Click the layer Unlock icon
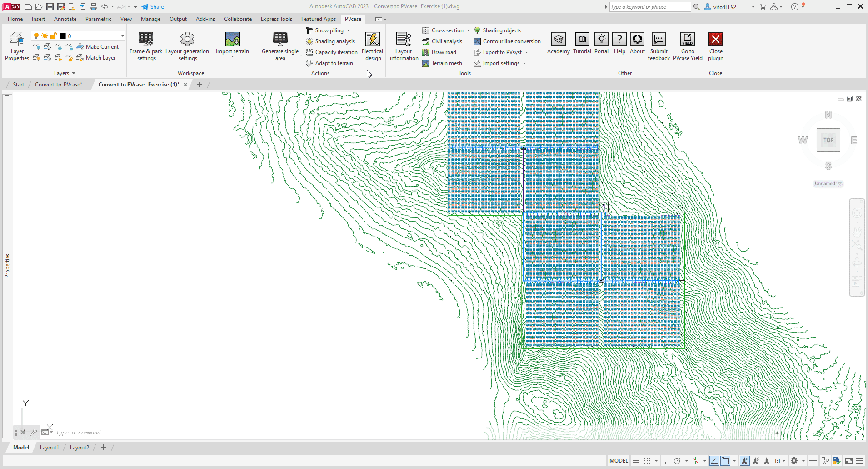 (69, 58)
